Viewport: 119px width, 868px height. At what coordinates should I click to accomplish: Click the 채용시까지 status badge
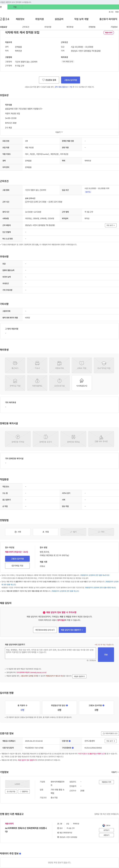coord(109,33)
